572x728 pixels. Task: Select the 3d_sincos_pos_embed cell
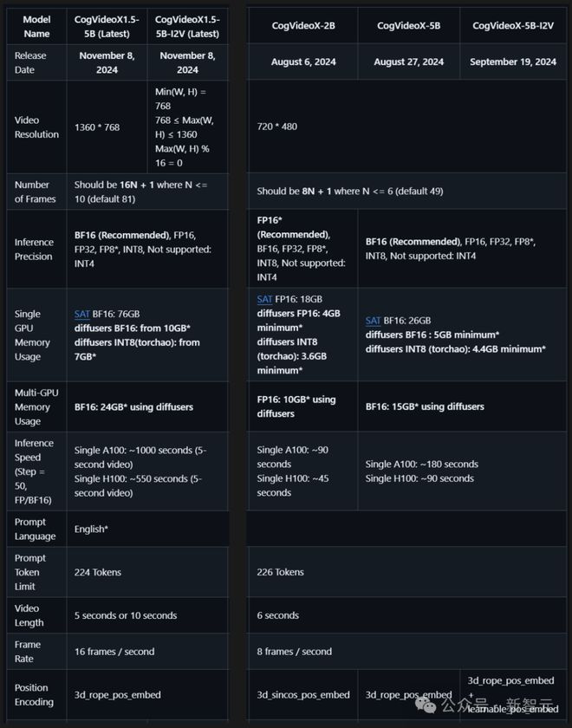303,694
